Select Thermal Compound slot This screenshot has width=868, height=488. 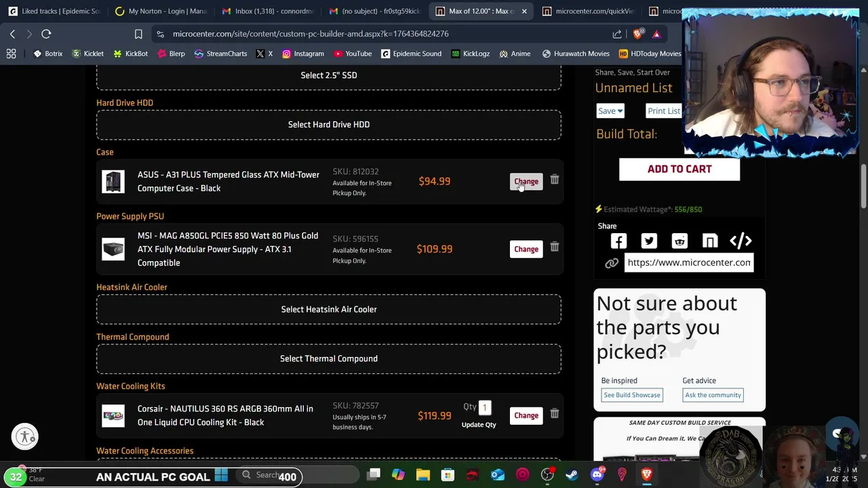[329, 359]
